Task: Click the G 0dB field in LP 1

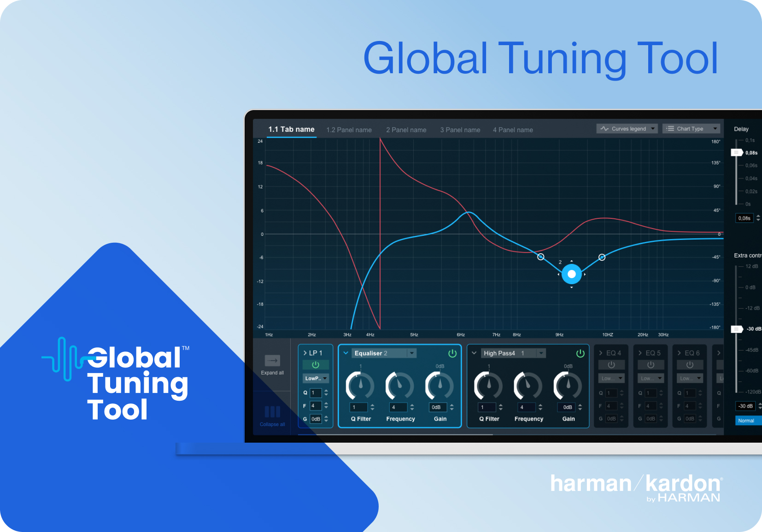Action: 316,419
